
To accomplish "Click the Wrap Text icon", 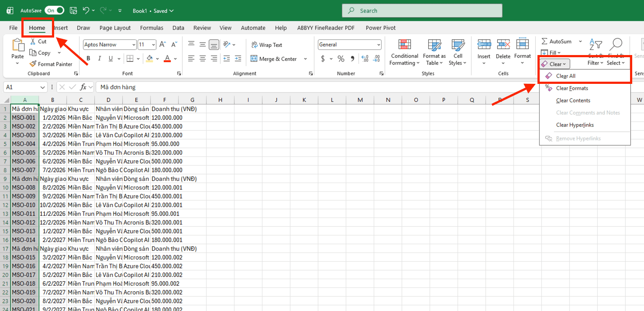I will [254, 45].
